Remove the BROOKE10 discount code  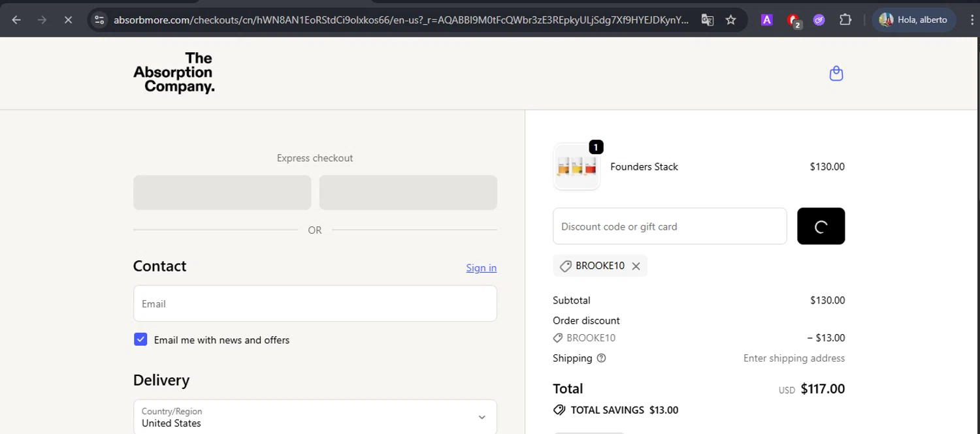[636, 266]
